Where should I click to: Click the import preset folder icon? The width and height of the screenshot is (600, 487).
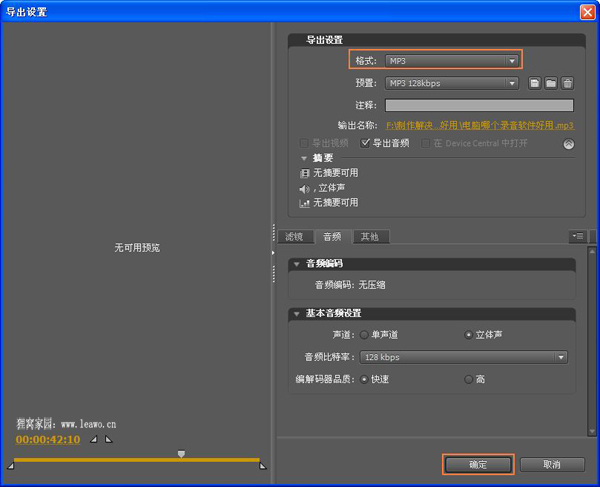551,83
